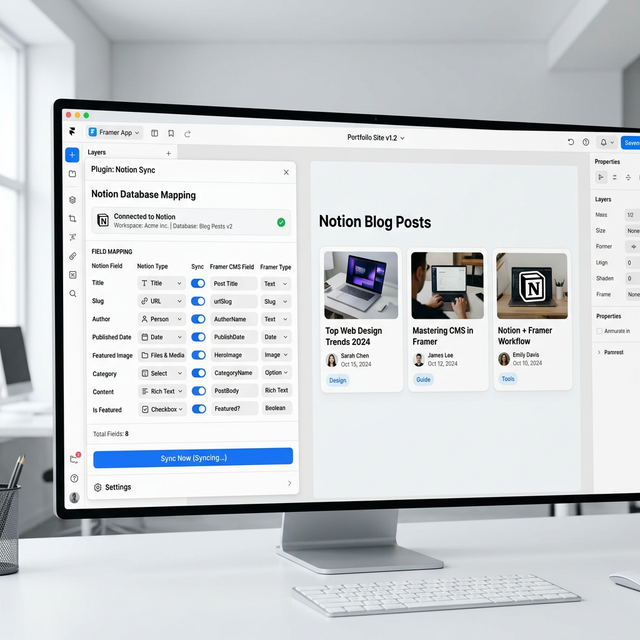Toggle sync for Is Featured field

tap(199, 409)
